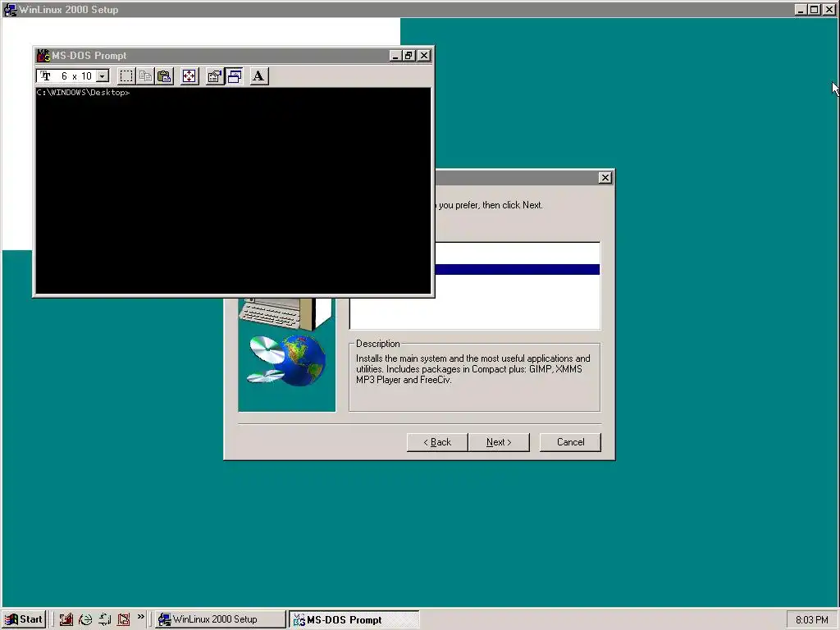Expand hidden Quick Launch items chevron
Viewport: 840px width, 630px height.
click(x=141, y=617)
